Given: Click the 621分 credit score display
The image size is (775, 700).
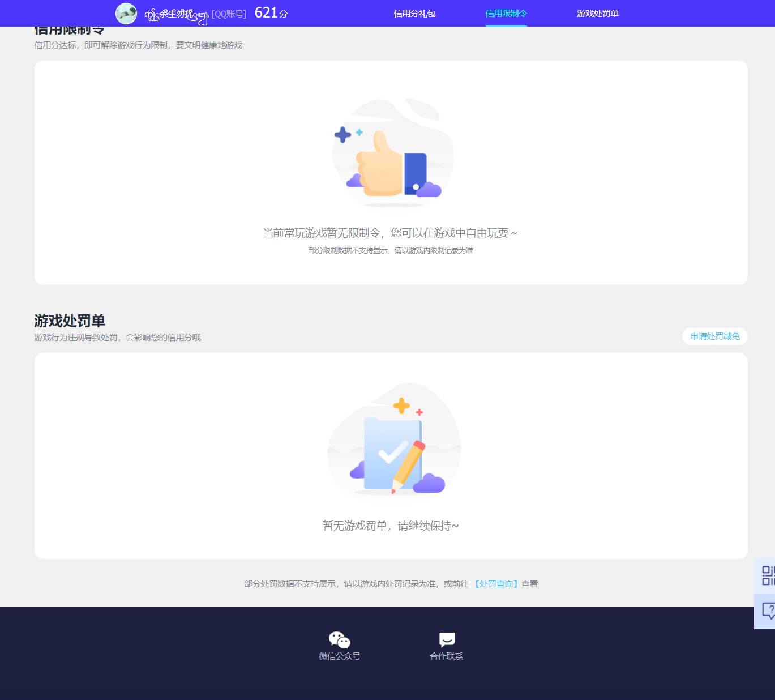Looking at the screenshot, I should point(271,12).
